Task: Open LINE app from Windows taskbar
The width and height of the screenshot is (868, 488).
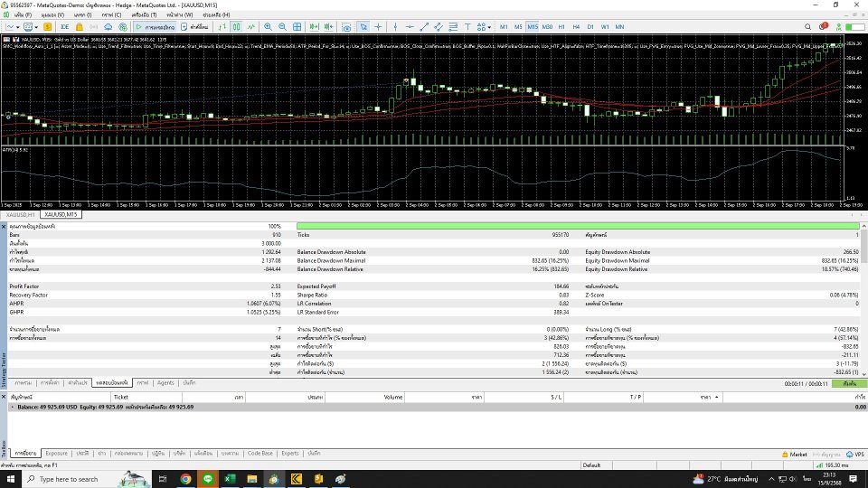Action: pyautogui.click(x=207, y=478)
